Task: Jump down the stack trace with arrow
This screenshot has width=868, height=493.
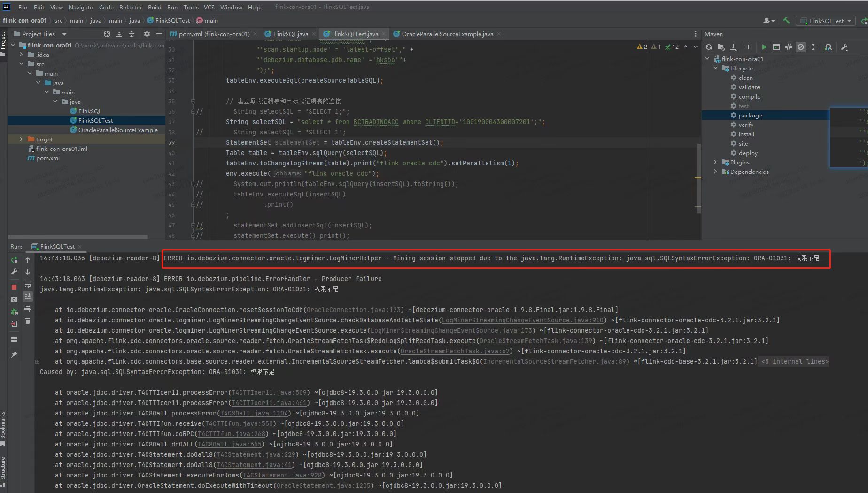Action: click(x=28, y=272)
